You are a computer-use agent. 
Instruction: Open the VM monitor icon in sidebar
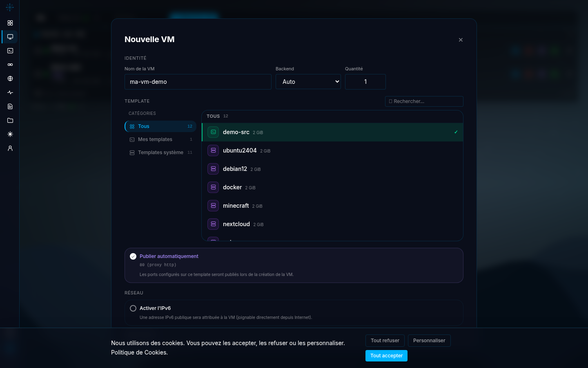(10, 37)
